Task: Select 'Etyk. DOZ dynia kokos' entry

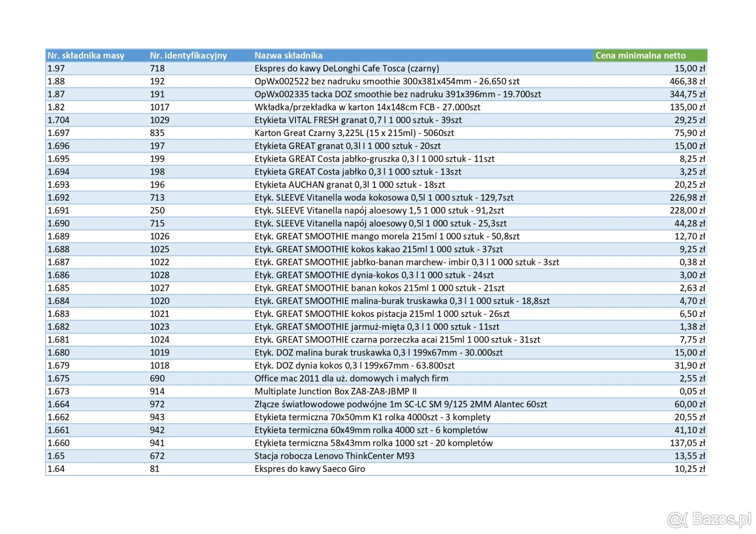Action: 354,365
